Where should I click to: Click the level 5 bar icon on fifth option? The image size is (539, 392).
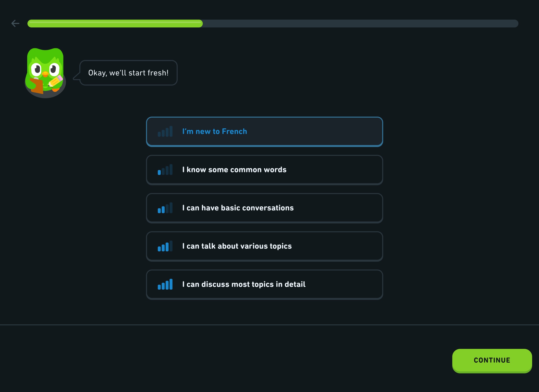165,284
